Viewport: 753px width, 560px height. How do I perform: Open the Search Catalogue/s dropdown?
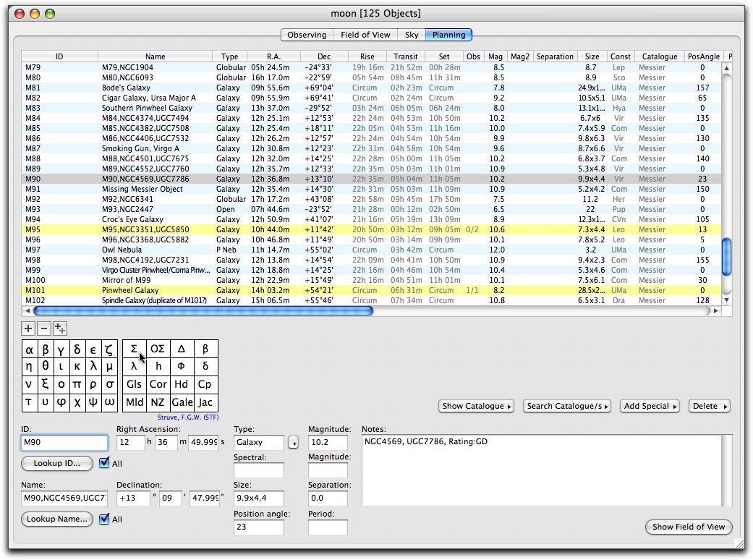pos(568,406)
